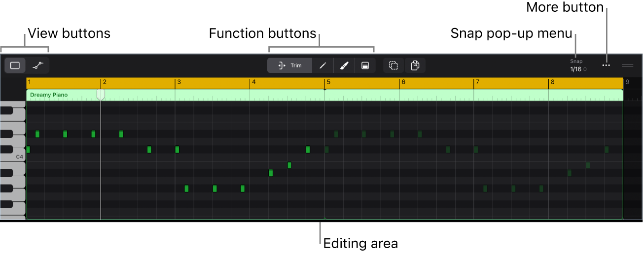Click bar number 1 in the ruler
644x257 pixels.
coord(30,83)
